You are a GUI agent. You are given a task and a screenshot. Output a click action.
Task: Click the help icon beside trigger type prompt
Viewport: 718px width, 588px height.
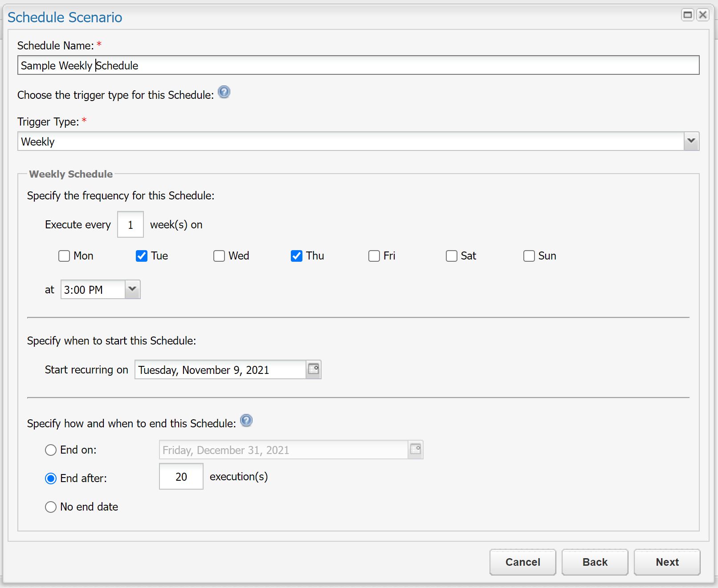click(224, 92)
